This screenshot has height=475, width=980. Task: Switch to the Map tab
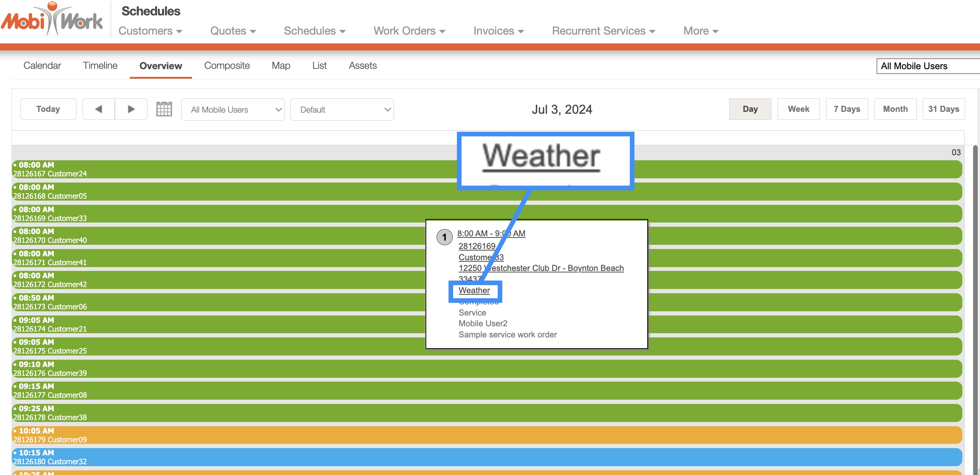[281, 66]
